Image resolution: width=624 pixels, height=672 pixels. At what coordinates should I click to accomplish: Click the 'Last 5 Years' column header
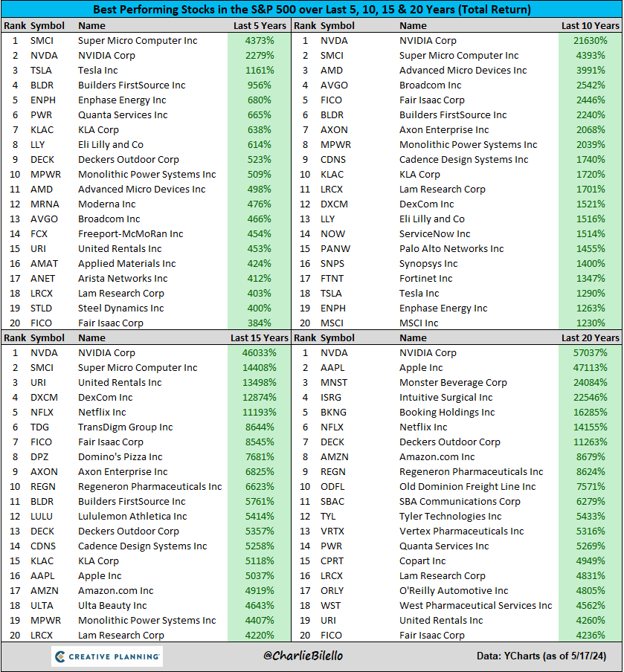pos(260,26)
